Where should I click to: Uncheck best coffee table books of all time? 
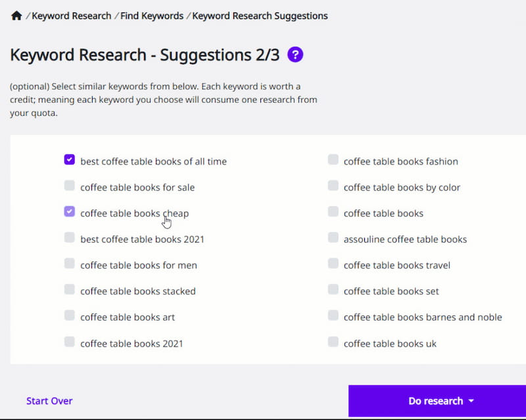70,160
